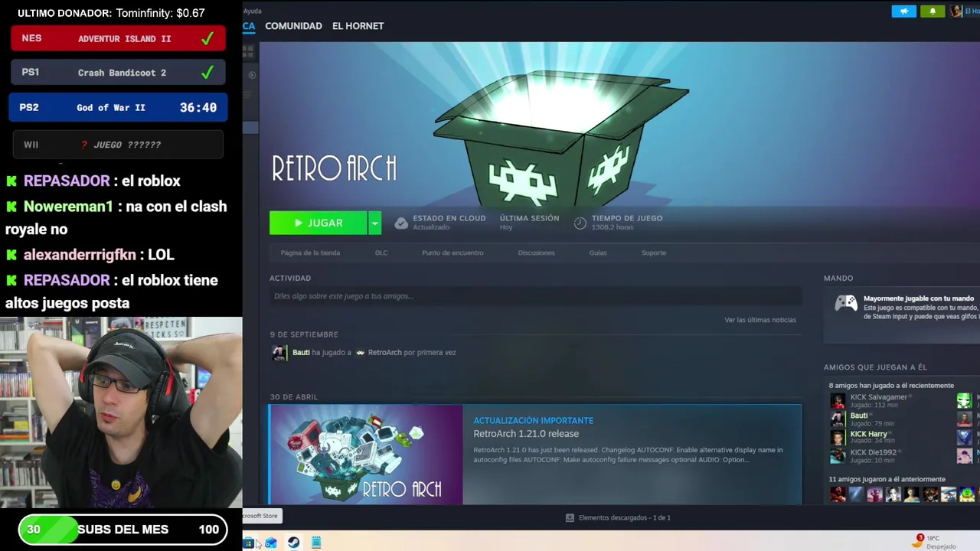Click the ÚLTIMA SESIÓN stat
The height and width of the screenshot is (551, 980).
click(529, 223)
